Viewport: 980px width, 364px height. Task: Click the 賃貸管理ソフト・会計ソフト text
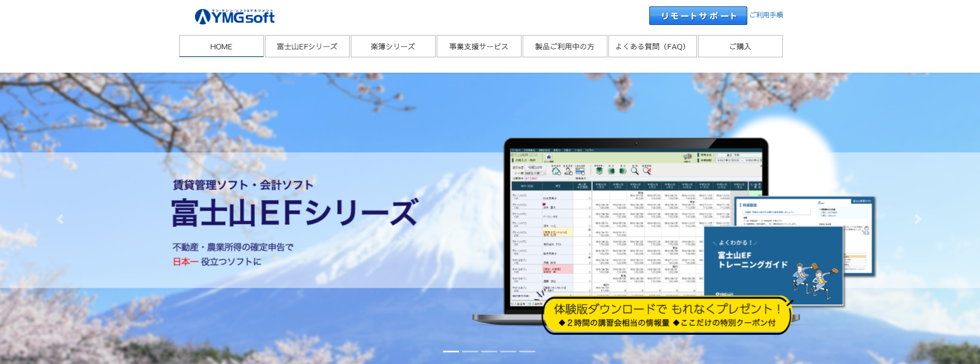[x=243, y=185]
